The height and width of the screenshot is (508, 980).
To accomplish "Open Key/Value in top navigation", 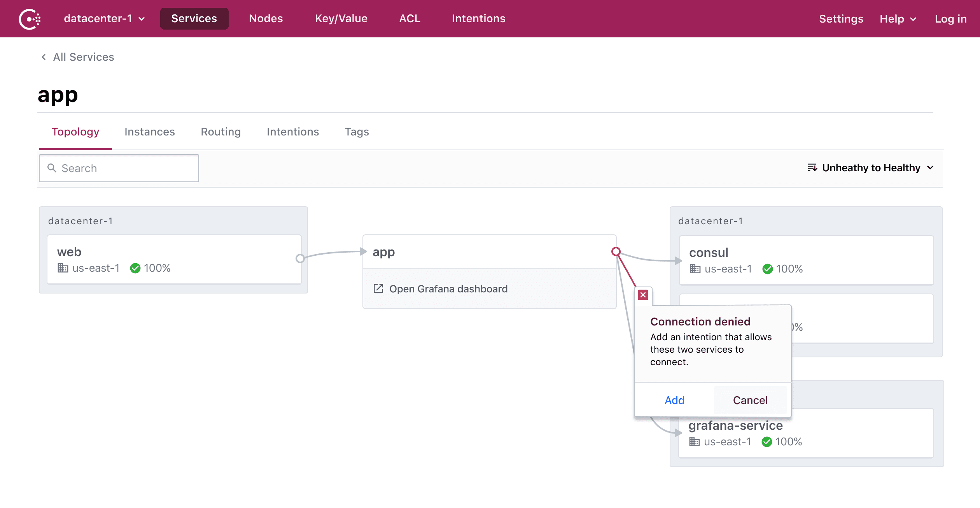I will (341, 19).
